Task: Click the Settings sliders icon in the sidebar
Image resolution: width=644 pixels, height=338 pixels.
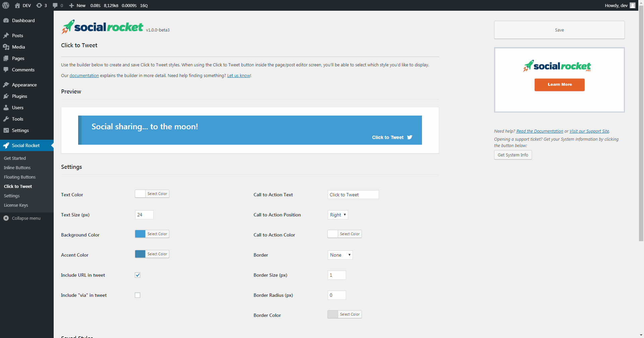Action: (6, 130)
